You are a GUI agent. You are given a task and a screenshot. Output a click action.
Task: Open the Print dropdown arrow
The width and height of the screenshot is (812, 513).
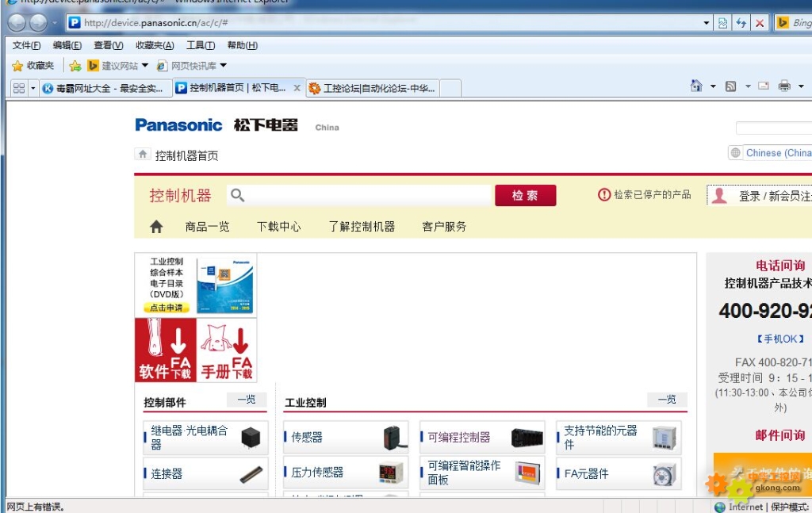tap(801, 86)
